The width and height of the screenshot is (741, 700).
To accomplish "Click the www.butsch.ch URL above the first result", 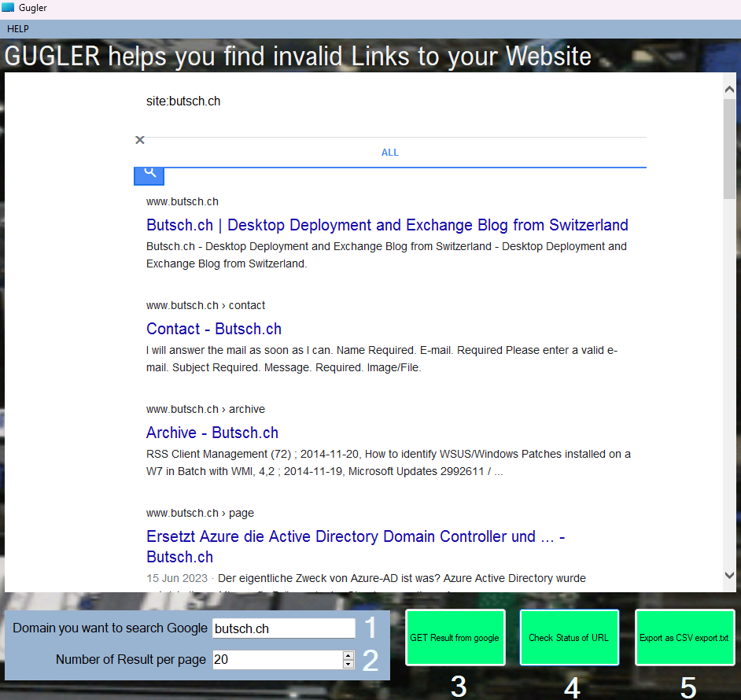I will pos(182,202).
